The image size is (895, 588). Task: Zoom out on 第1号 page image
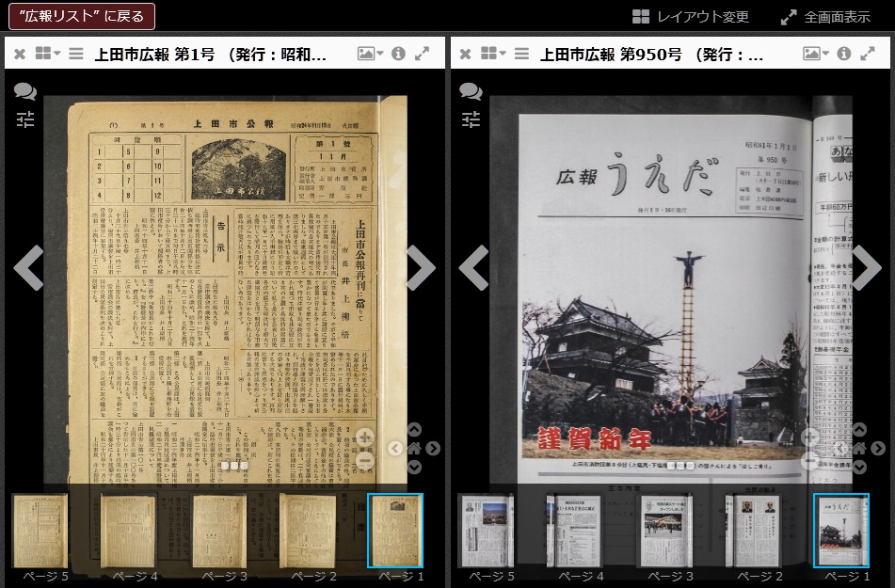pos(365,460)
